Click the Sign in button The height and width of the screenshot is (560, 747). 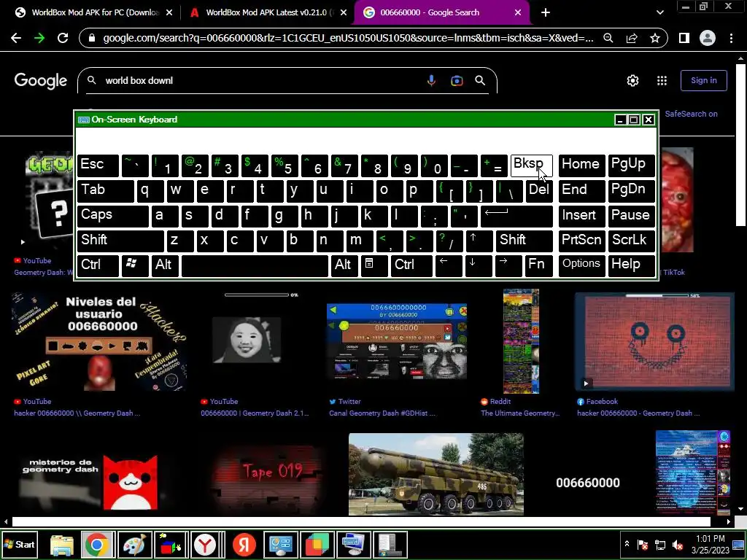tap(704, 80)
